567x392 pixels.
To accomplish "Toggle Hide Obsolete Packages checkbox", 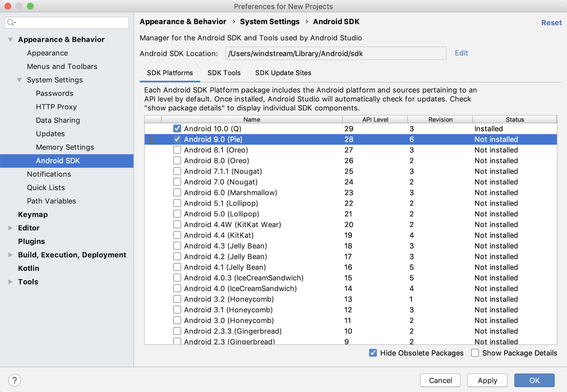I will click(373, 353).
